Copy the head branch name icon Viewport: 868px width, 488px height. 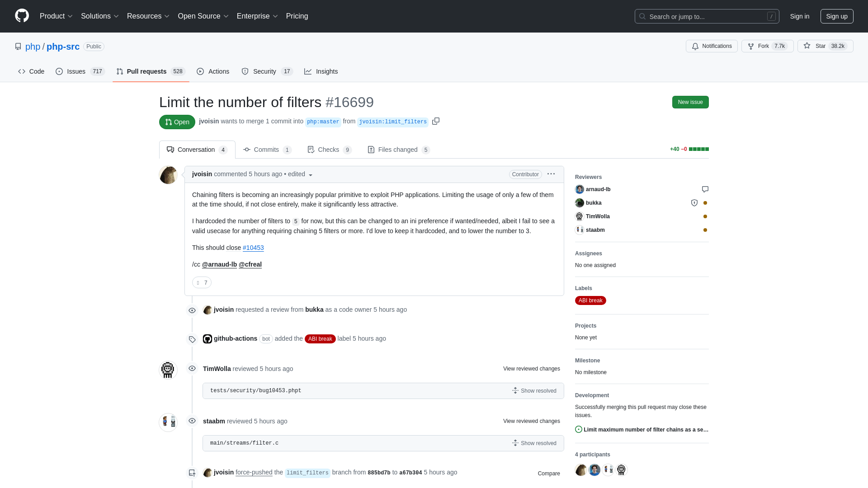pyautogui.click(x=436, y=121)
